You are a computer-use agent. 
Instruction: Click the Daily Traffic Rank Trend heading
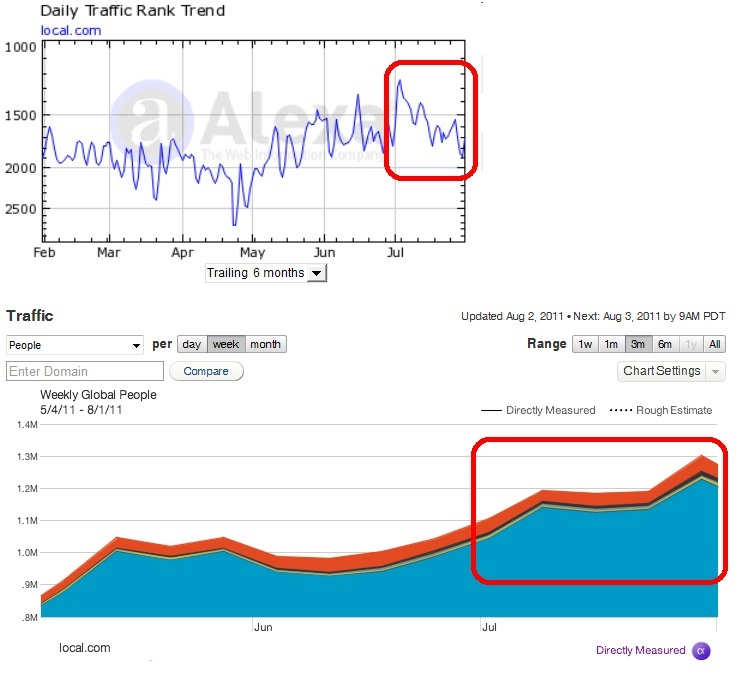click(x=132, y=11)
